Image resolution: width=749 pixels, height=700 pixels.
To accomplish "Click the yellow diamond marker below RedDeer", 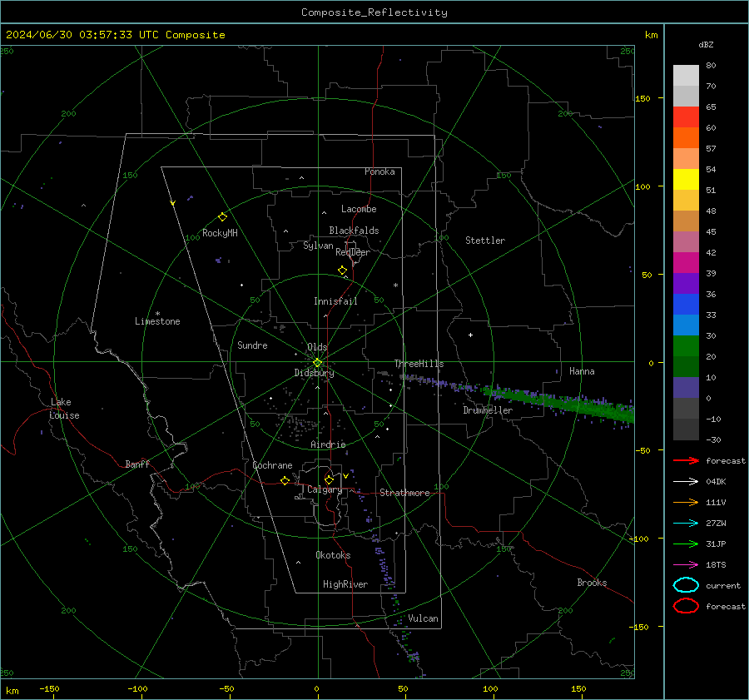I will [343, 271].
